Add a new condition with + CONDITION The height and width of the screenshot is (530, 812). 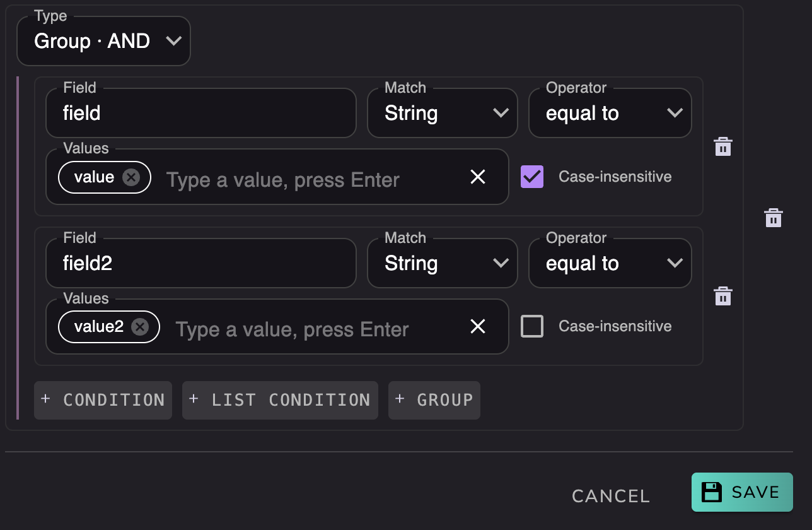point(103,400)
